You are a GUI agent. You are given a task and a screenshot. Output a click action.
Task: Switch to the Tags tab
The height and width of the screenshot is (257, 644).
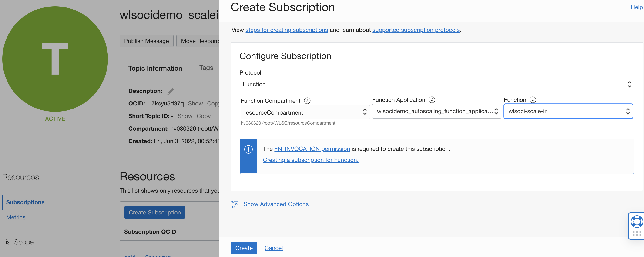coord(206,68)
